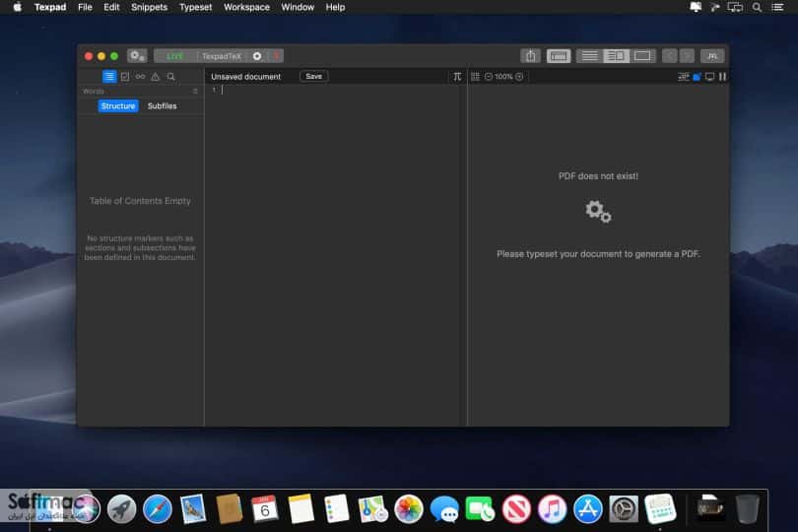Click inside the editor at line 1
Viewport: 798px width, 532px height.
(336, 90)
